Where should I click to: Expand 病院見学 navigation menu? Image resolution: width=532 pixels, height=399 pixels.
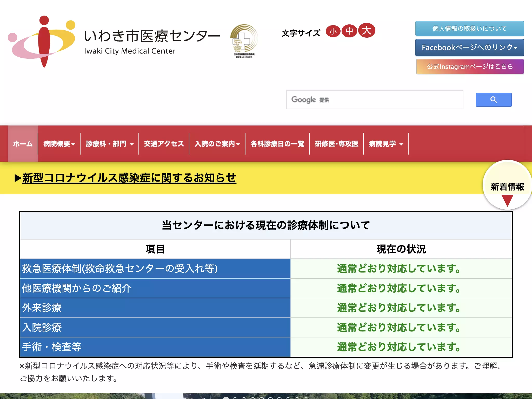[x=386, y=144]
